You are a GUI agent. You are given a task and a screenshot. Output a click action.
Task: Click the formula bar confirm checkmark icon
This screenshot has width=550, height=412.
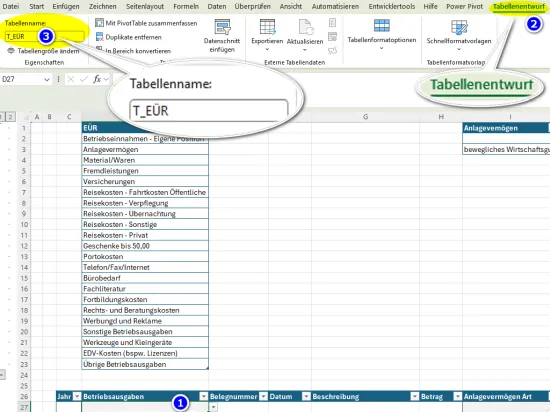83,79
